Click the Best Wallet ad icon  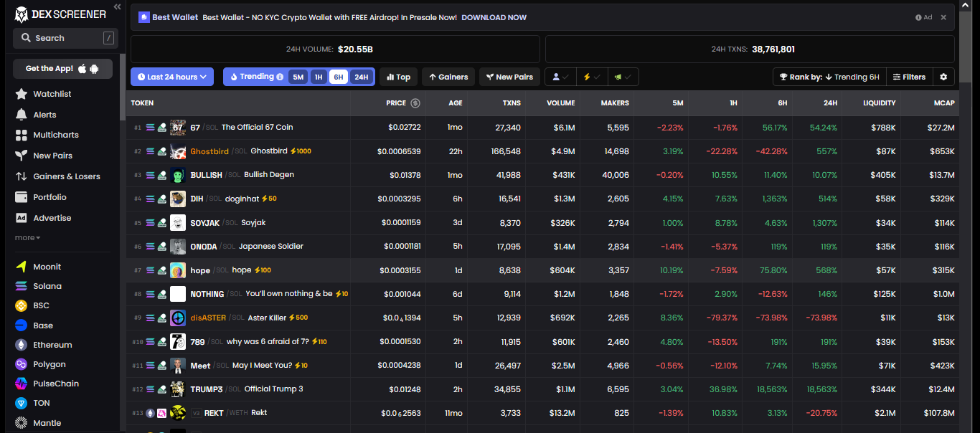click(144, 17)
